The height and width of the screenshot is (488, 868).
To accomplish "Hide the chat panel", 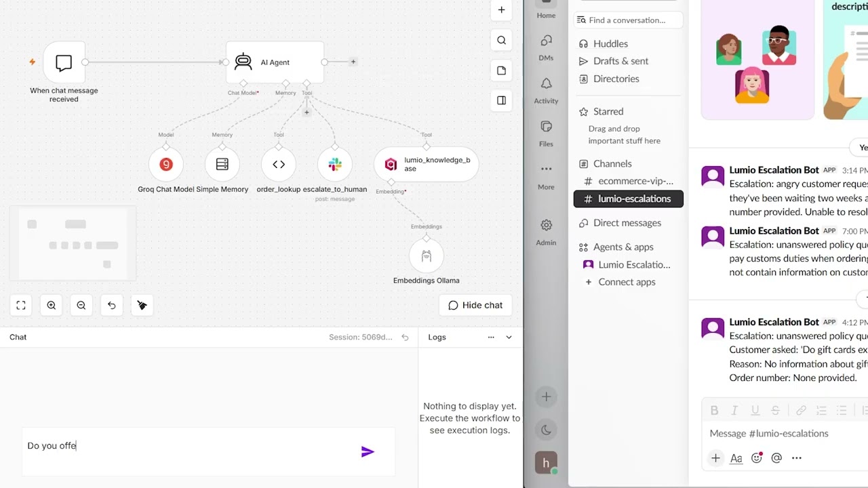I will (475, 306).
